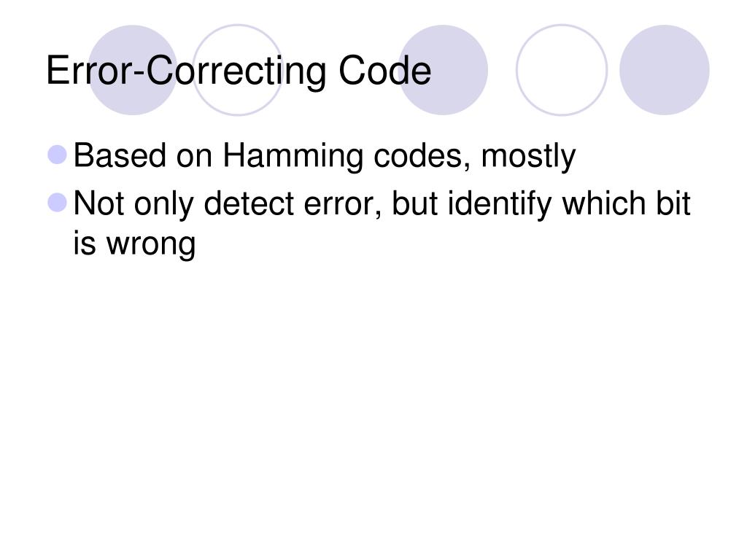Click the word "Correcting" in the title
This screenshot has height=560, width=747.
(x=236, y=72)
